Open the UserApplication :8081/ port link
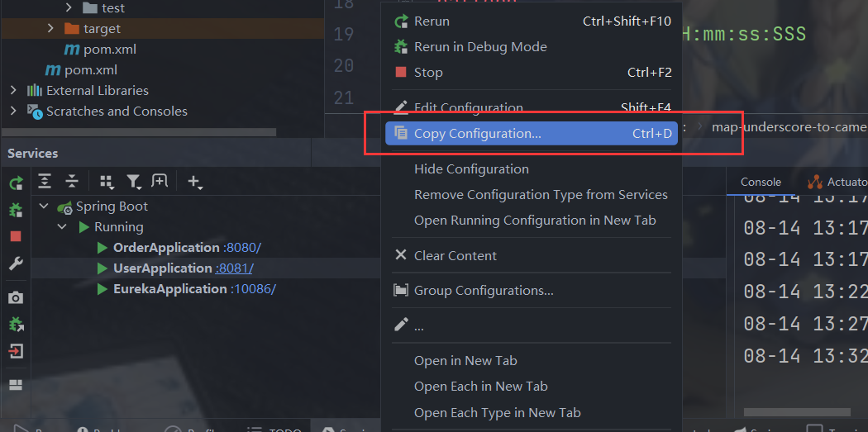The width and height of the screenshot is (868, 432). tap(235, 268)
